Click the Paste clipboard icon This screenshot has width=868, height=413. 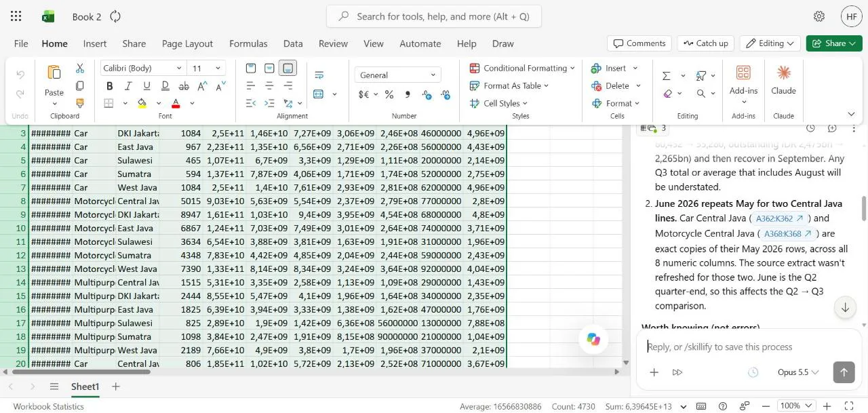coord(54,73)
